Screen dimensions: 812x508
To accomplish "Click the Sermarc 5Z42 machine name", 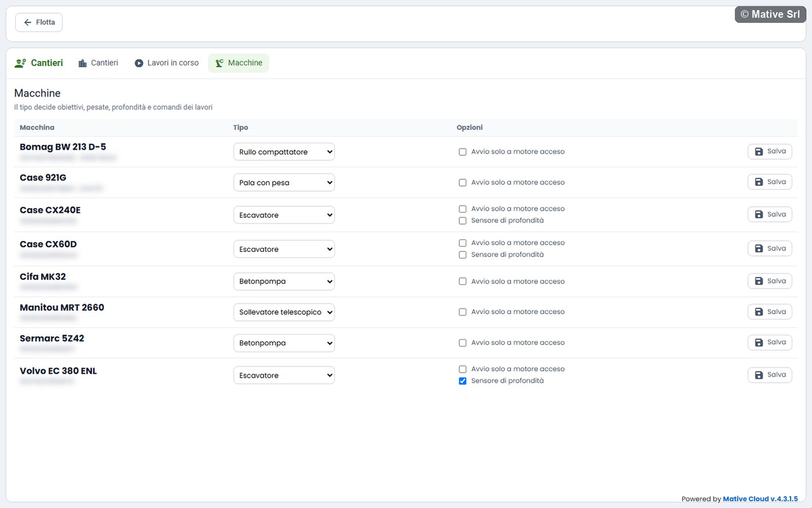I will 52,338.
